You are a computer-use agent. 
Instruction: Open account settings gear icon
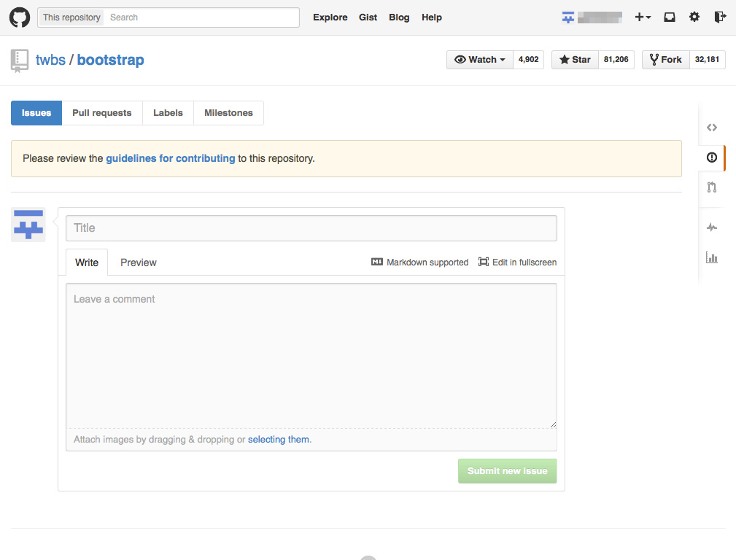tap(694, 17)
